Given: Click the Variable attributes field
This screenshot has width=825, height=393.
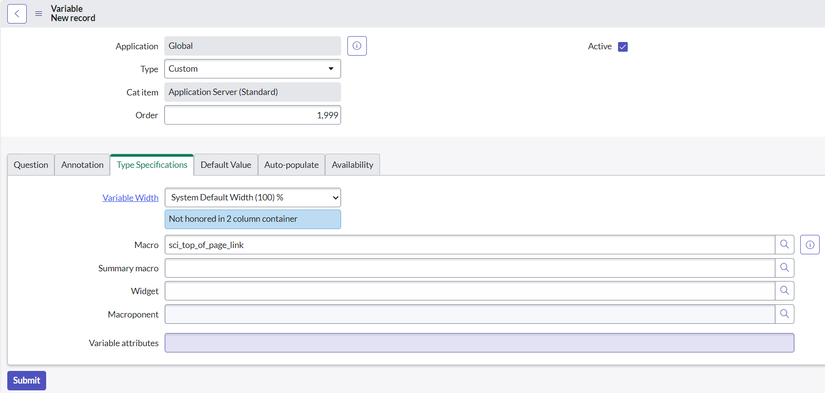Looking at the screenshot, I should point(479,342).
